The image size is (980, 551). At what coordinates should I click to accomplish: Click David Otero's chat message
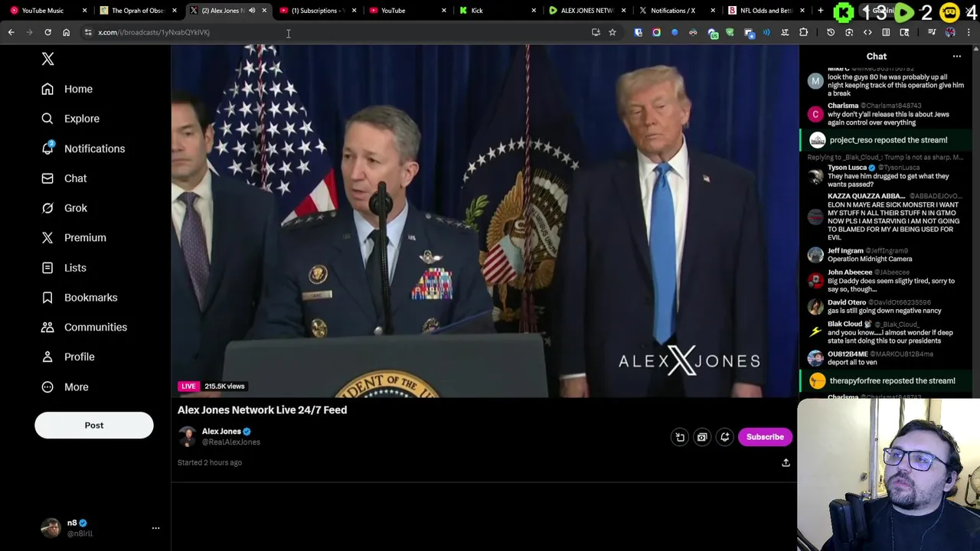click(x=884, y=311)
